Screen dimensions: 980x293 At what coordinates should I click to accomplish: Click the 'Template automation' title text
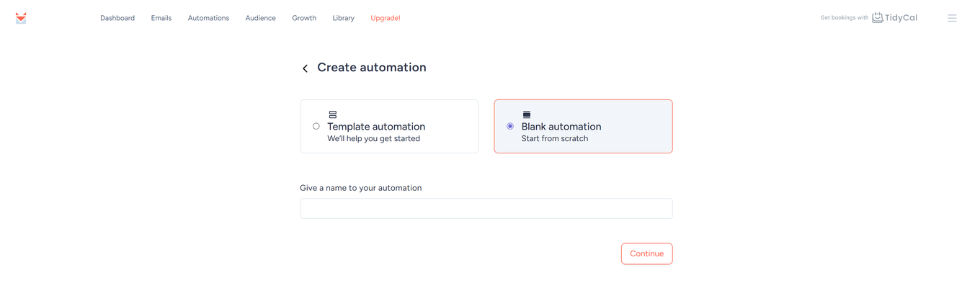click(x=376, y=127)
